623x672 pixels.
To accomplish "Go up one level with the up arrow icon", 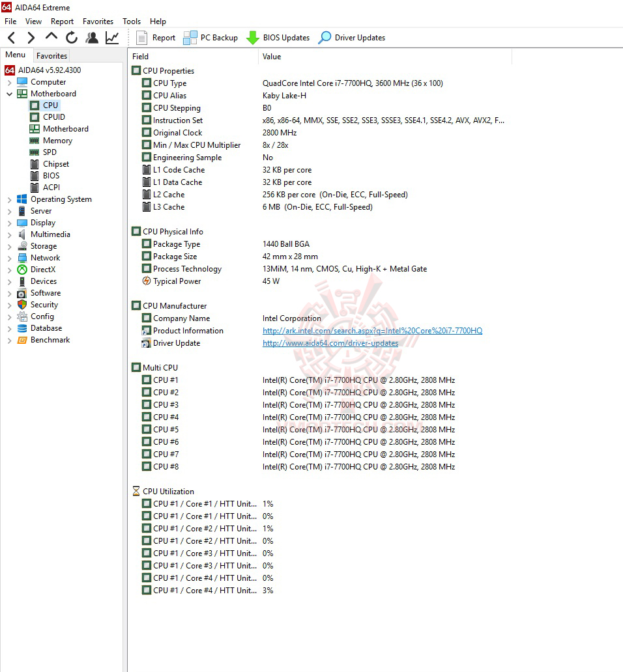I will [51, 37].
